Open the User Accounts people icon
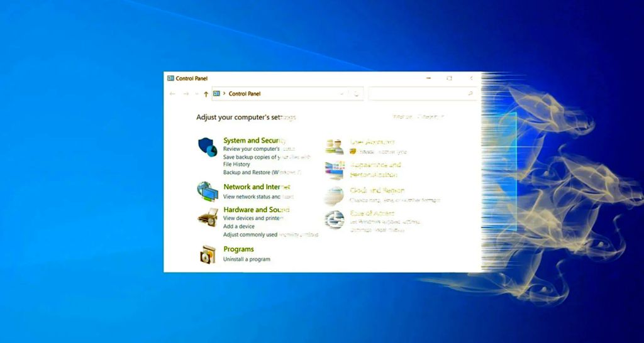This screenshot has height=343, width=644. pos(334,146)
